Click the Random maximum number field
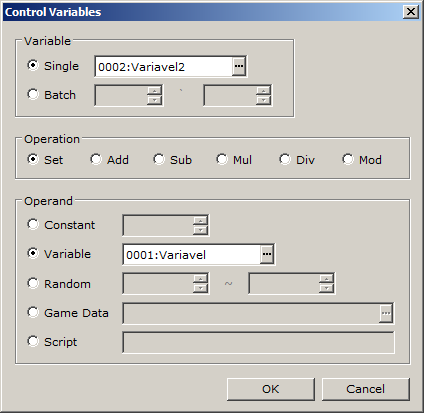Viewport: 424px width, 413px height. [284, 284]
